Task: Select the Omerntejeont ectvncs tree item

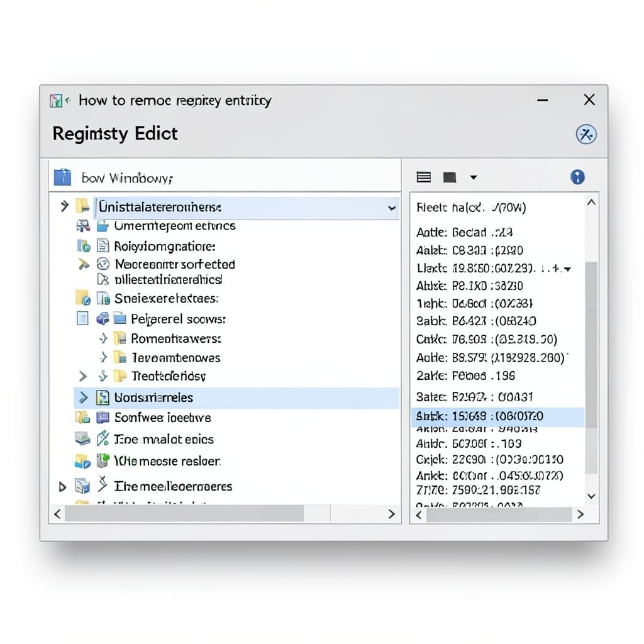Action: pyautogui.click(x=175, y=226)
